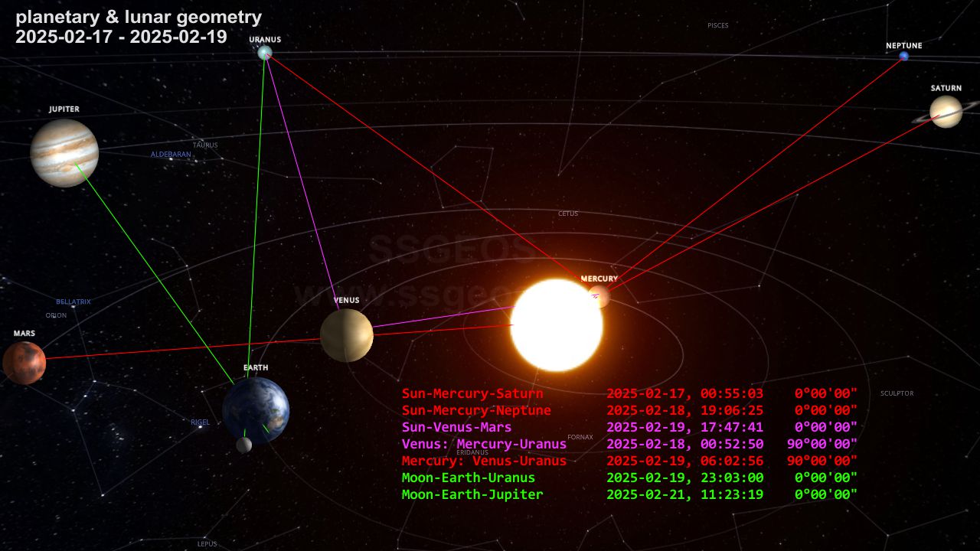Image resolution: width=980 pixels, height=551 pixels.
Task: Click the Mars planet
Action: click(24, 363)
